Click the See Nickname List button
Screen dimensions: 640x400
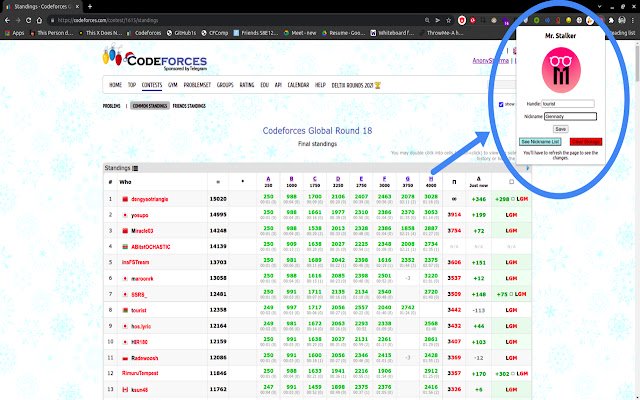540,142
